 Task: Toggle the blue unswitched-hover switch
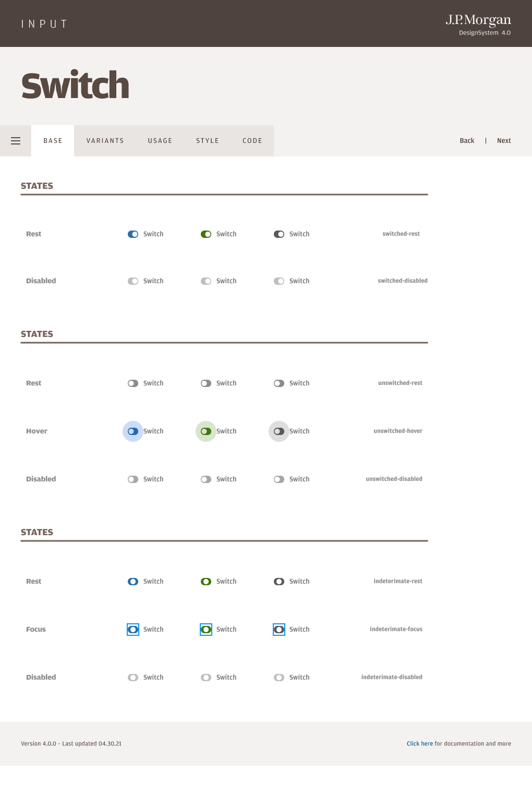tap(133, 431)
